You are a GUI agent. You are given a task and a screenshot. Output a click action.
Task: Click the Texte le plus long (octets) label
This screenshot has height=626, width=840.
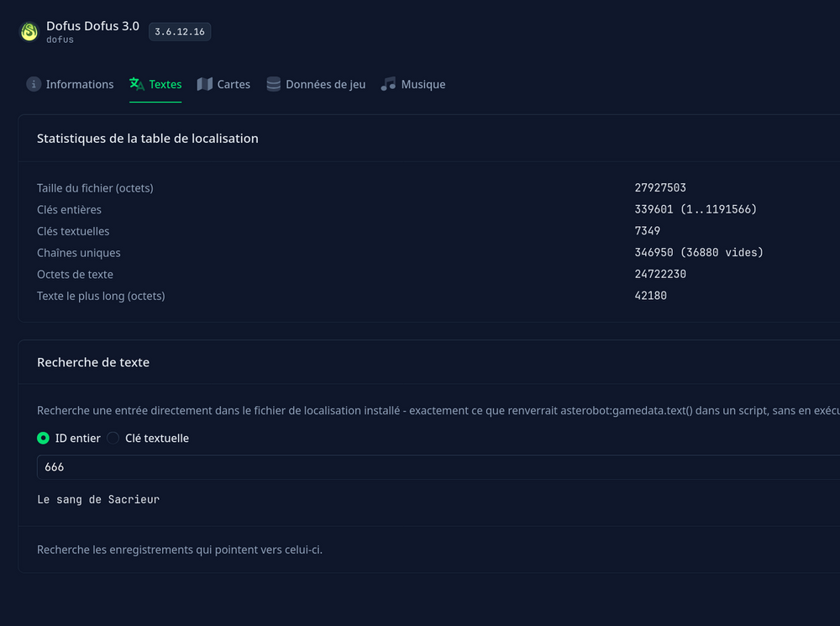point(102,296)
